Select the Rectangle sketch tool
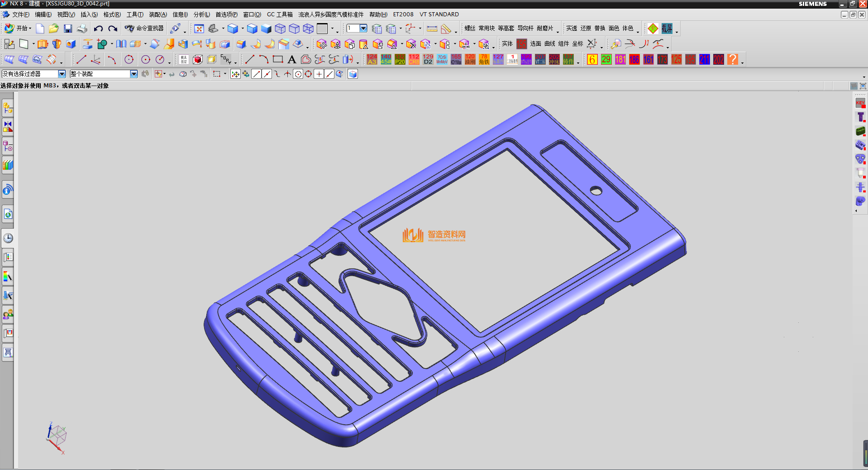This screenshot has height=470, width=868. click(x=278, y=59)
